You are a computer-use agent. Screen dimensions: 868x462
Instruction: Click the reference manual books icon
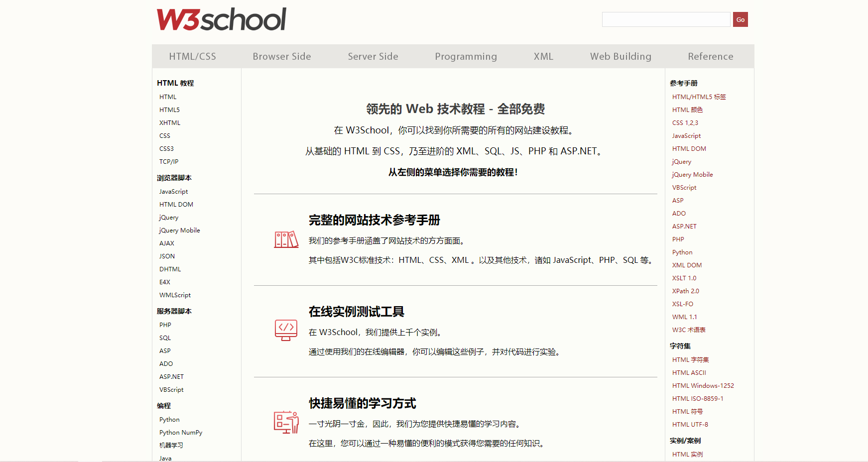(x=286, y=239)
